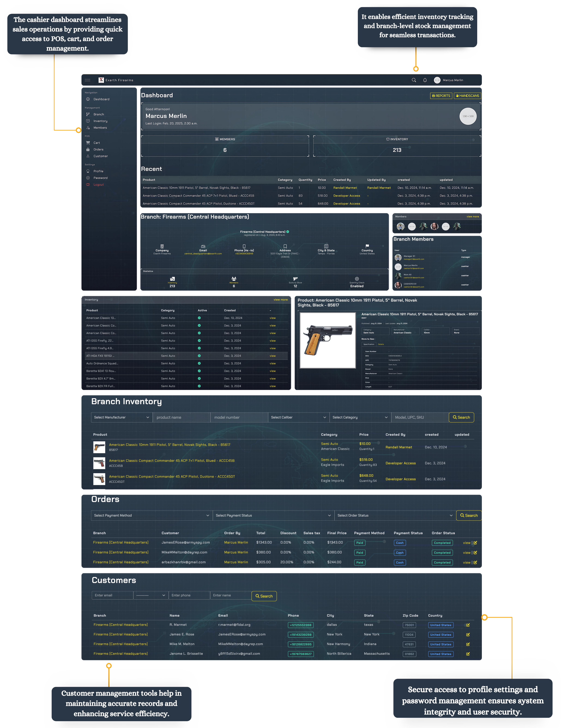Click edit icon for Jerome L. Brissette
Image resolution: width=561 pixels, height=728 pixels.
pos(468,654)
